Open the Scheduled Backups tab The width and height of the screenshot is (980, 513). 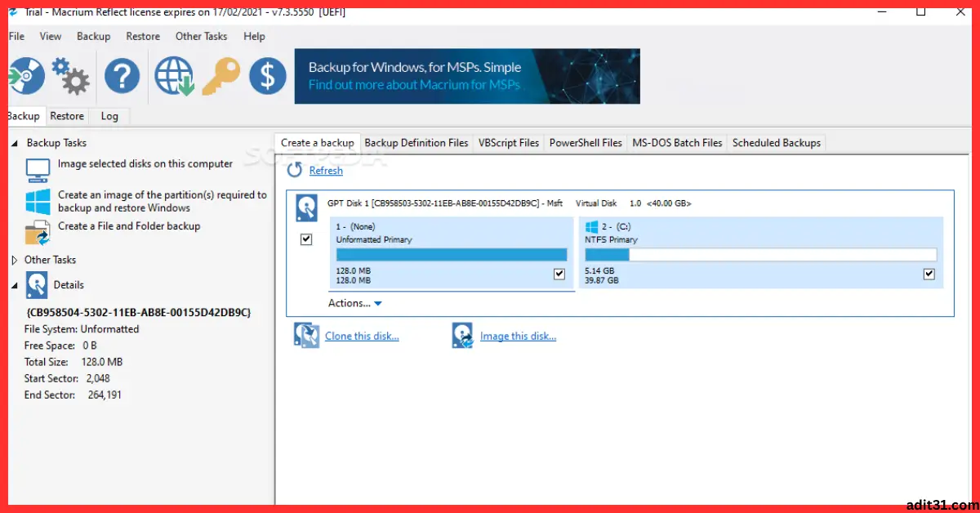click(x=777, y=143)
